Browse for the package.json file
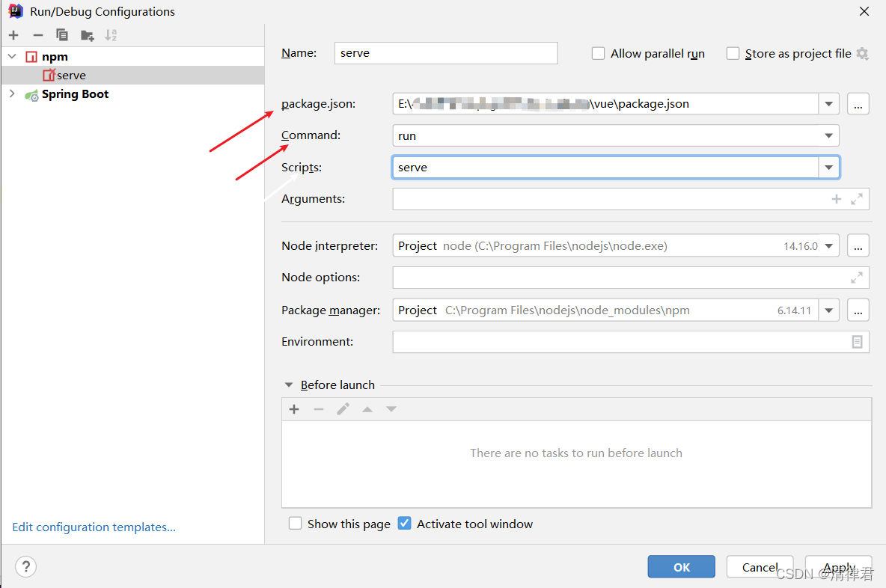Viewport: 886px width, 588px height. coord(858,104)
